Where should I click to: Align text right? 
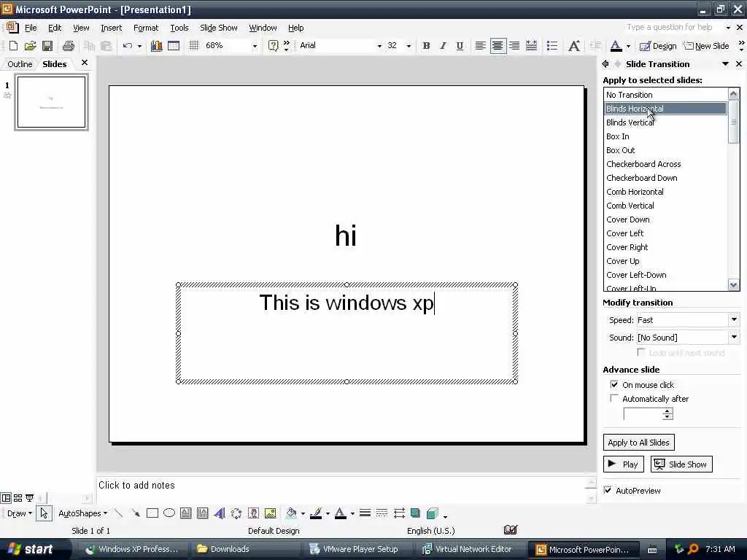click(514, 46)
